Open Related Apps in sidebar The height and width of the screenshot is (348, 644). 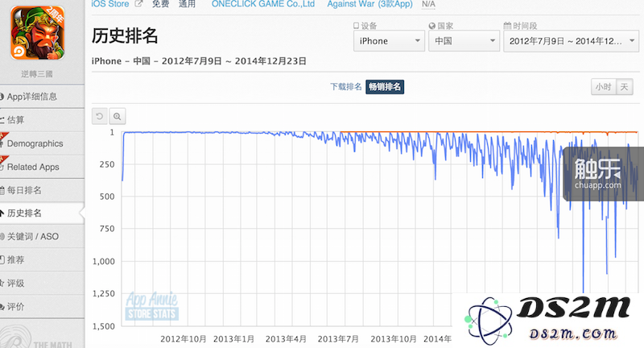coord(42,167)
